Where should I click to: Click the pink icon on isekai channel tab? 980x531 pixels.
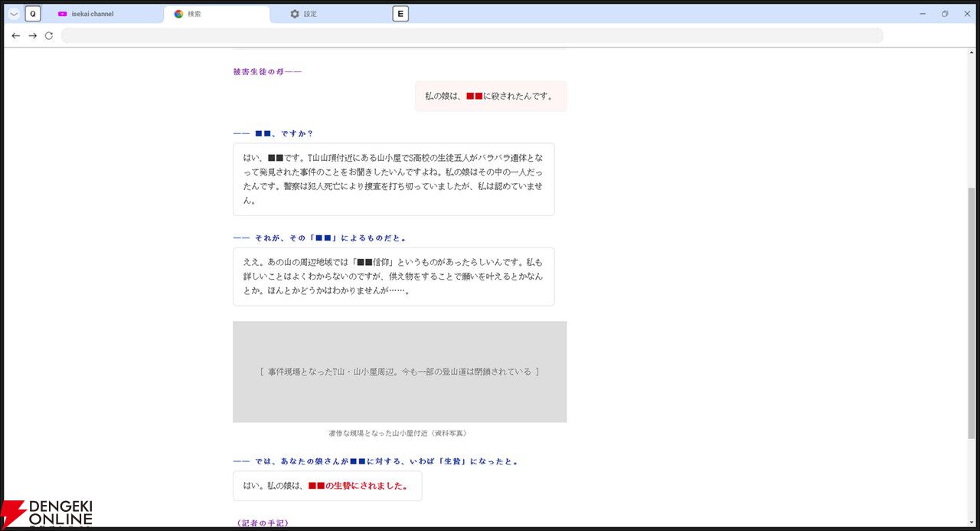[63, 14]
